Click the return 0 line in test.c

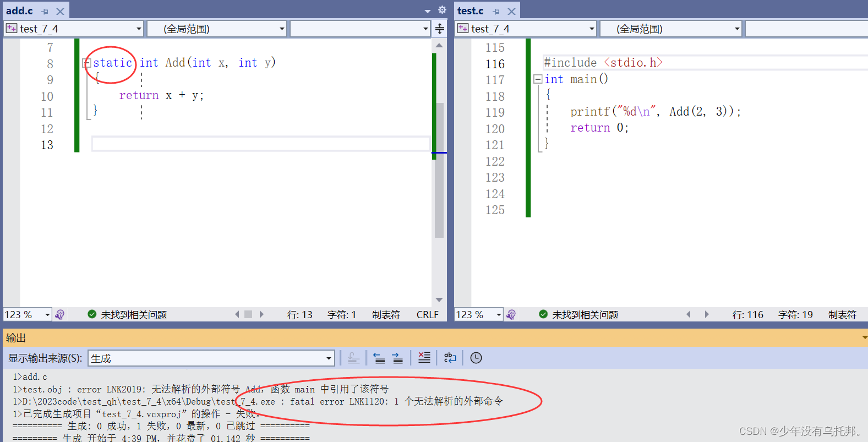[x=599, y=128]
